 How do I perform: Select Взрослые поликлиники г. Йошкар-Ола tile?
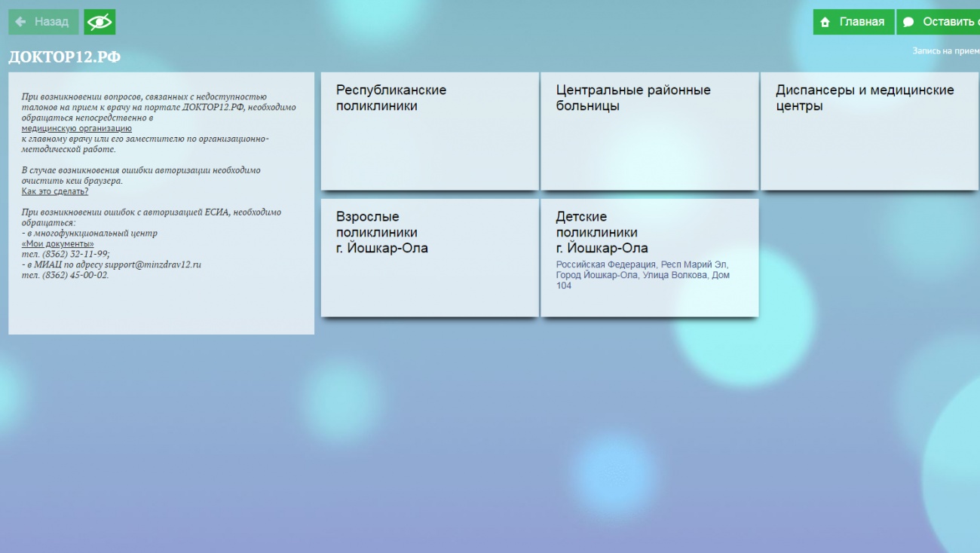point(430,257)
